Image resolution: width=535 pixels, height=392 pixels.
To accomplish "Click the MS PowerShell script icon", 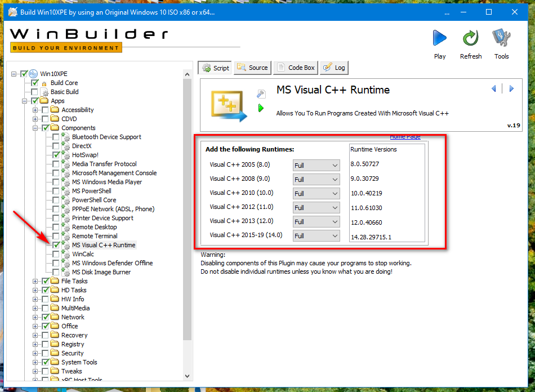I will 65,191.
